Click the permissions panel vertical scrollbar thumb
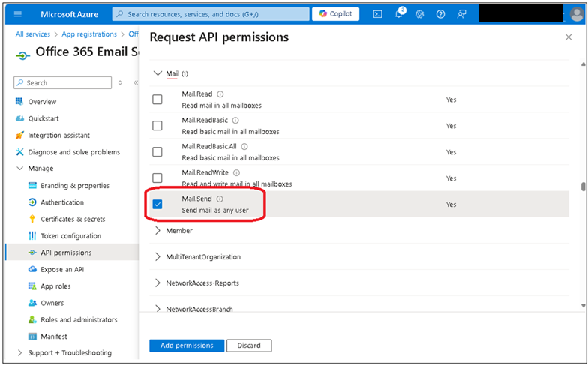 pos(583,186)
